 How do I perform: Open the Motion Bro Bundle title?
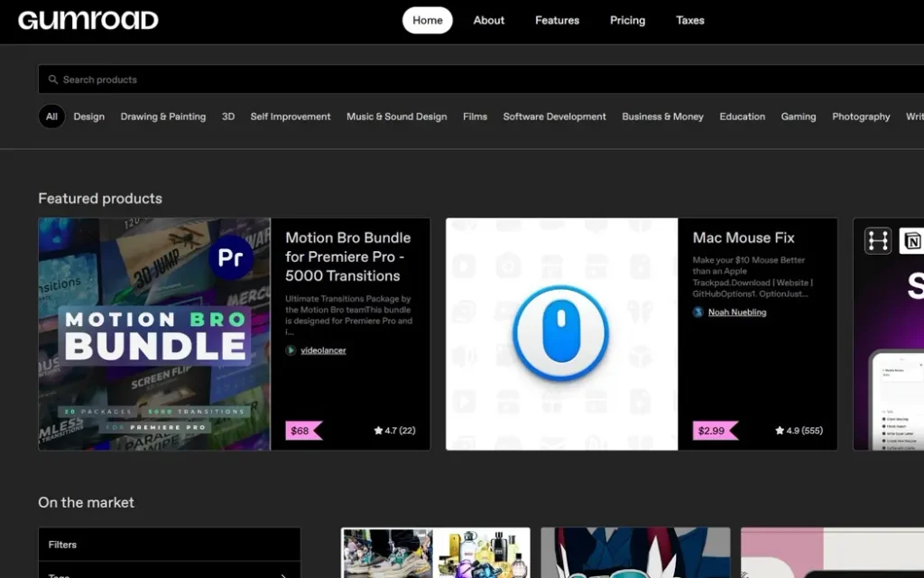pos(347,256)
